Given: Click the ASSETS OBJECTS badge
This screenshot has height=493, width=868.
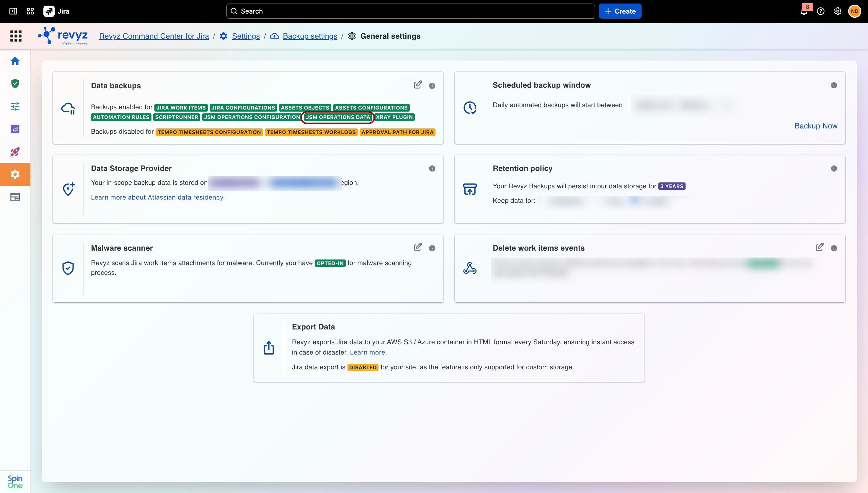Looking at the screenshot, I should (x=305, y=108).
